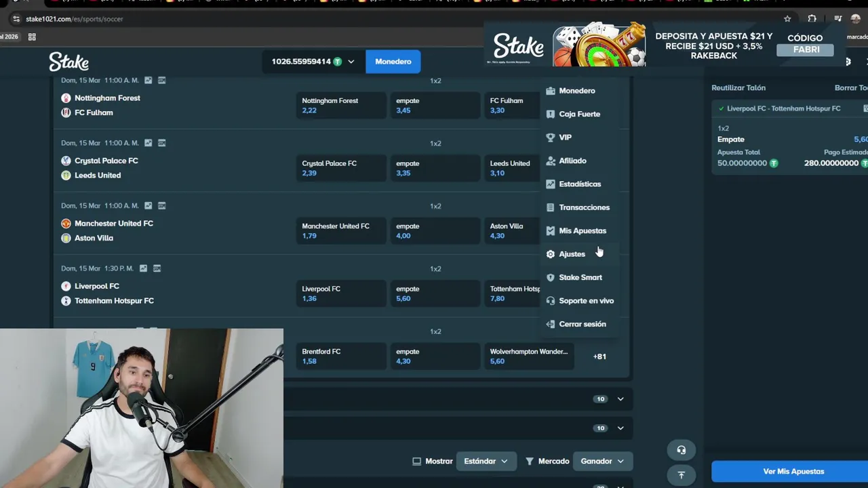Select empate 5,60 for Liverpool match
868x488 pixels.
click(434, 293)
